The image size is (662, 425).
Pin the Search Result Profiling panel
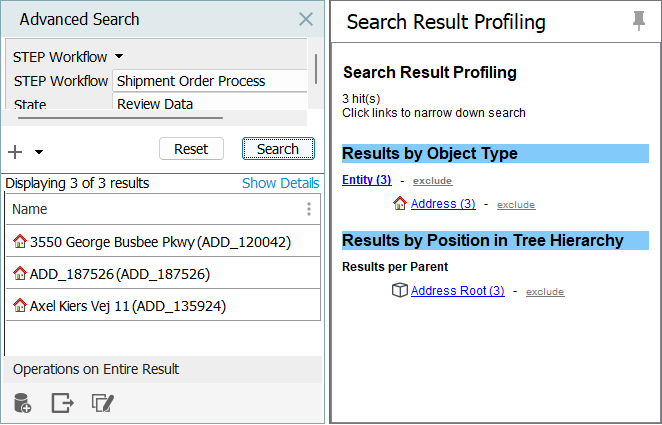point(639,22)
